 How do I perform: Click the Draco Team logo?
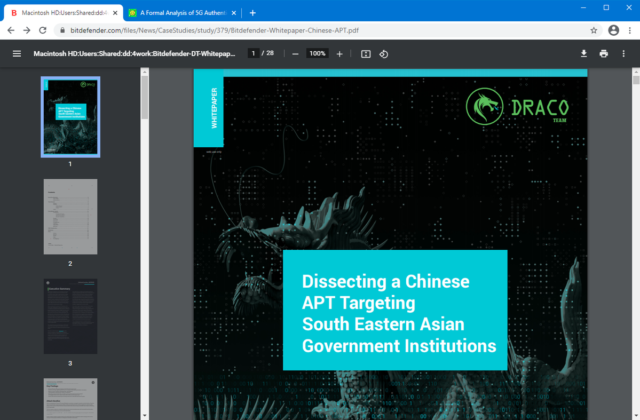517,107
